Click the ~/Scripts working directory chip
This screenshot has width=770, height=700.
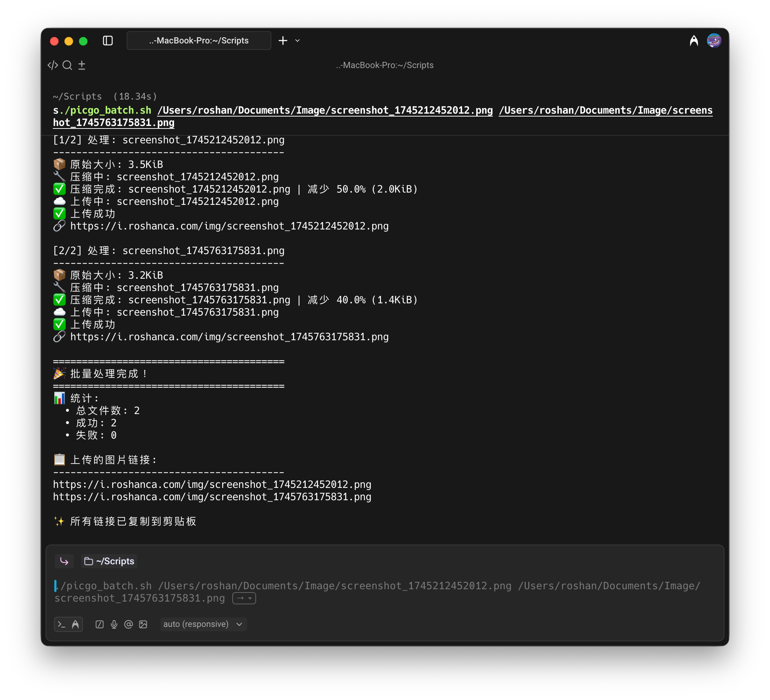click(x=109, y=561)
